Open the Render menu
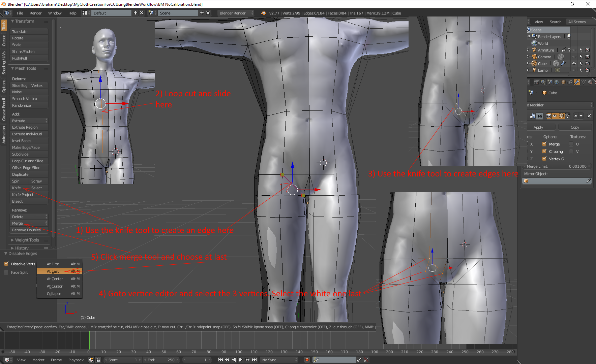 coord(35,13)
